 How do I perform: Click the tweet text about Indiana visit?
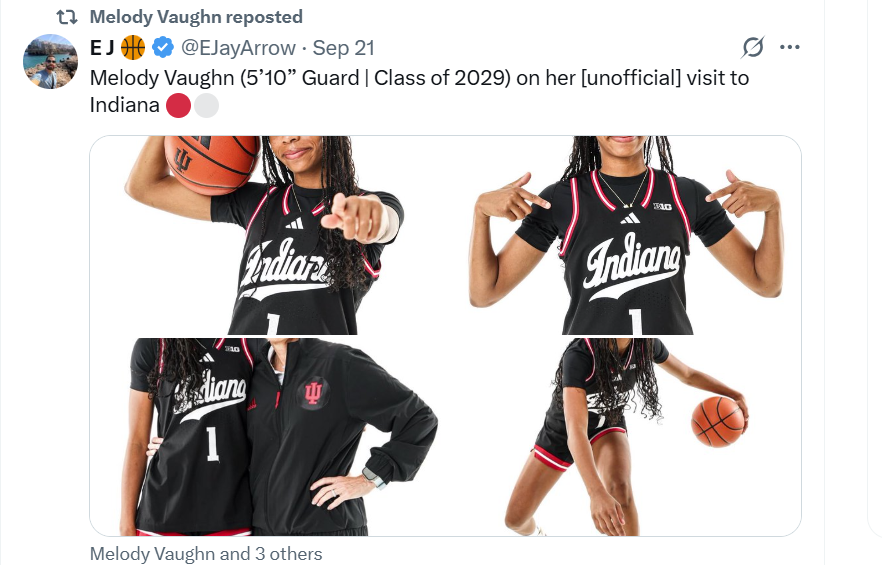419,92
